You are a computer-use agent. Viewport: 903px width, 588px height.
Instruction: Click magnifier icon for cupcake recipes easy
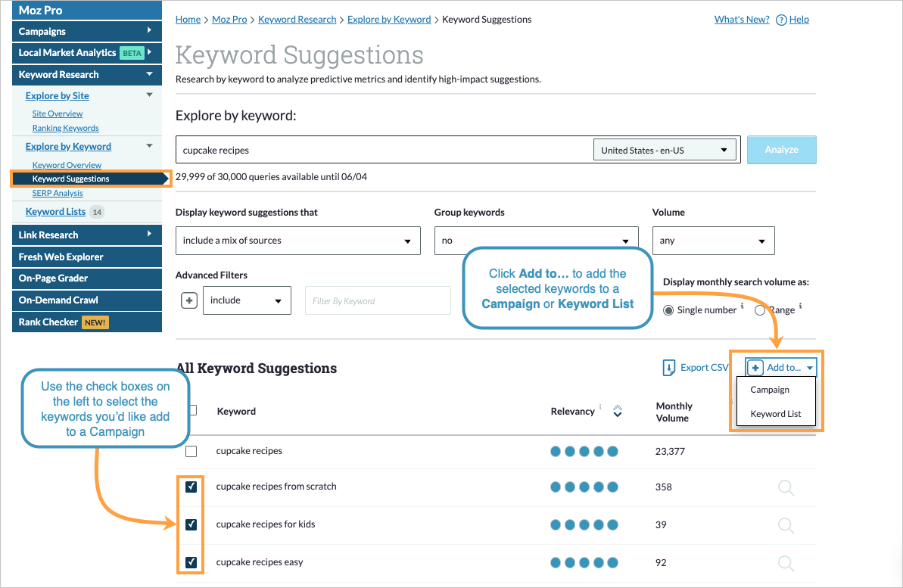point(786,562)
